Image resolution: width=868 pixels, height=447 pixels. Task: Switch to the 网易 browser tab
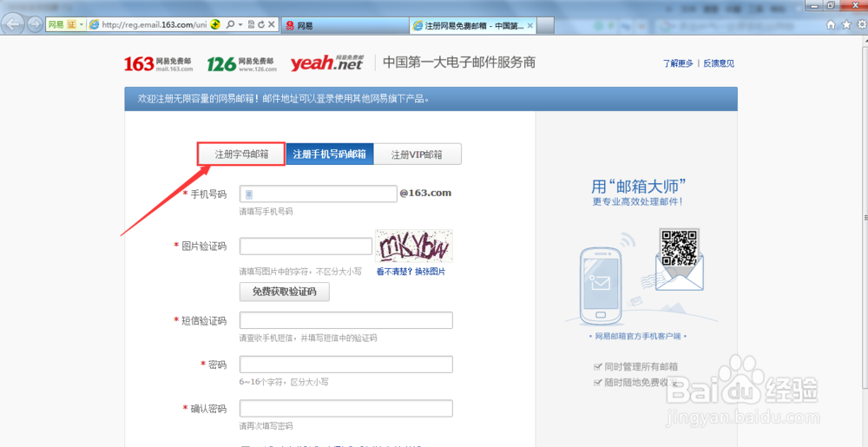(x=345, y=25)
